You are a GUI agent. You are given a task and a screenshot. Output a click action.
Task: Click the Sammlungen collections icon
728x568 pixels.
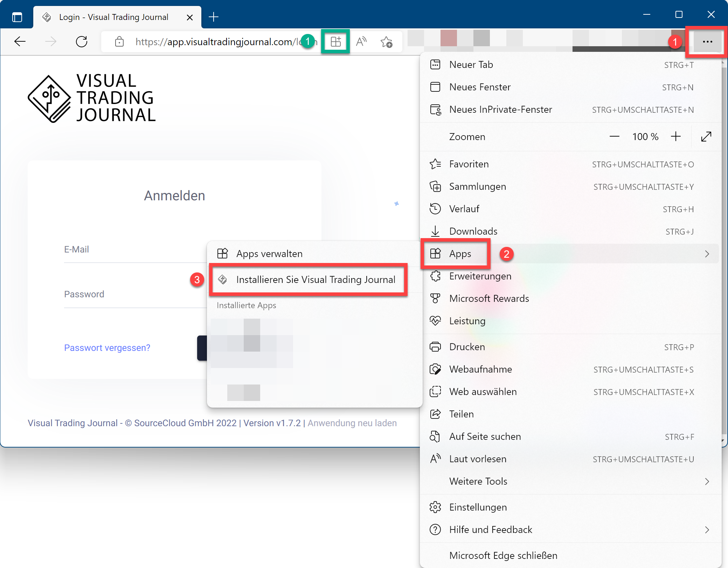pyautogui.click(x=435, y=187)
